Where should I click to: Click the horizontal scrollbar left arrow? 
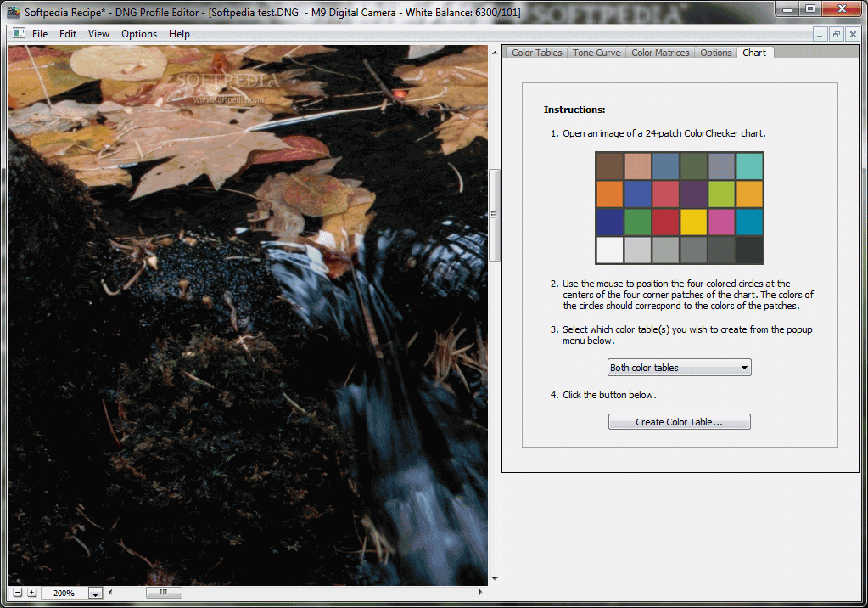(x=110, y=593)
